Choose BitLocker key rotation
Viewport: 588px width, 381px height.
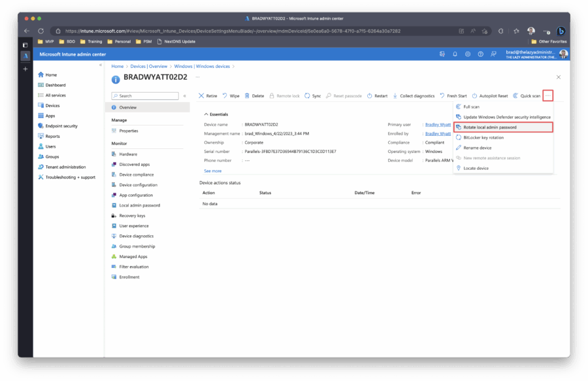pos(483,138)
